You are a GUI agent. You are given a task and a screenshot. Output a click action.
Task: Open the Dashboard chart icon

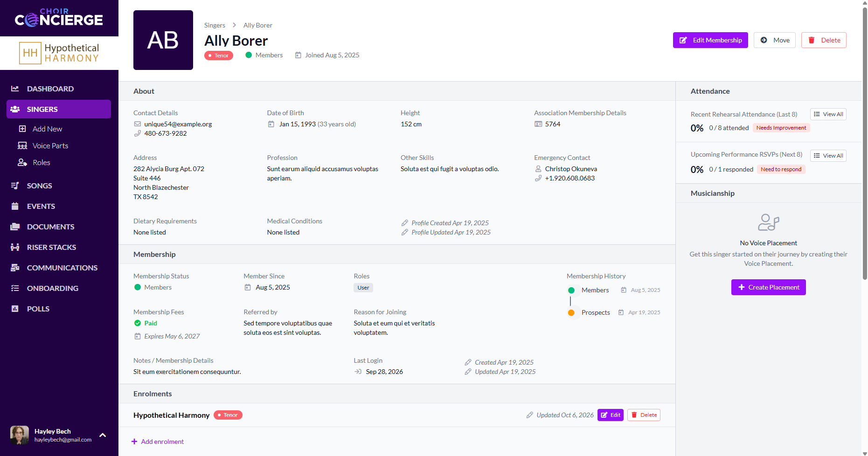[x=15, y=89]
